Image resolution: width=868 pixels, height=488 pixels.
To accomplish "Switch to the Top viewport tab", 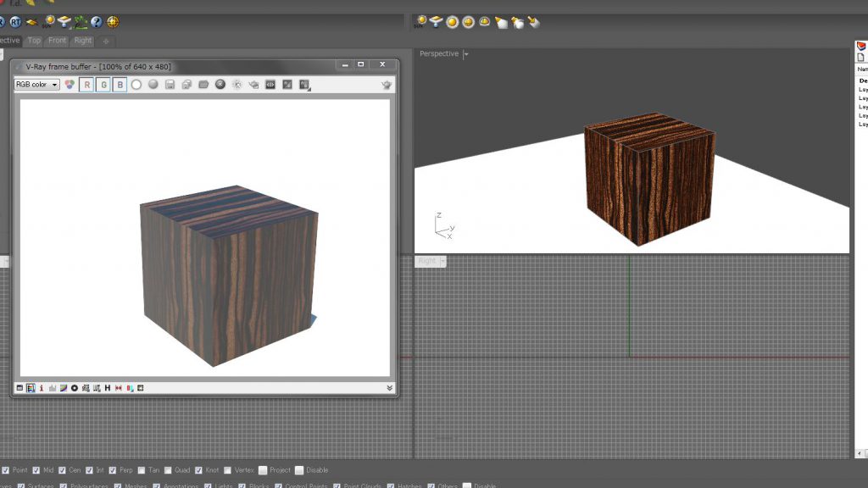I will click(34, 40).
